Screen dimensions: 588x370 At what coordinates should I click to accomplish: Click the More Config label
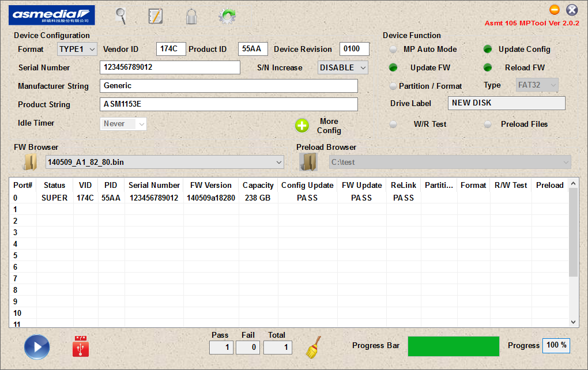(329, 126)
